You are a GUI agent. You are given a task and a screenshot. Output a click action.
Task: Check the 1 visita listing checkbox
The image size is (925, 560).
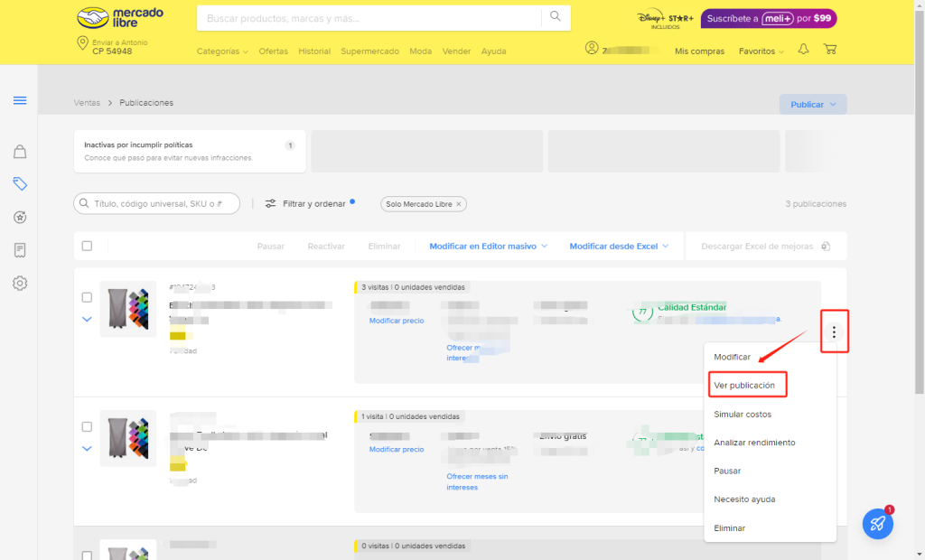88,426
